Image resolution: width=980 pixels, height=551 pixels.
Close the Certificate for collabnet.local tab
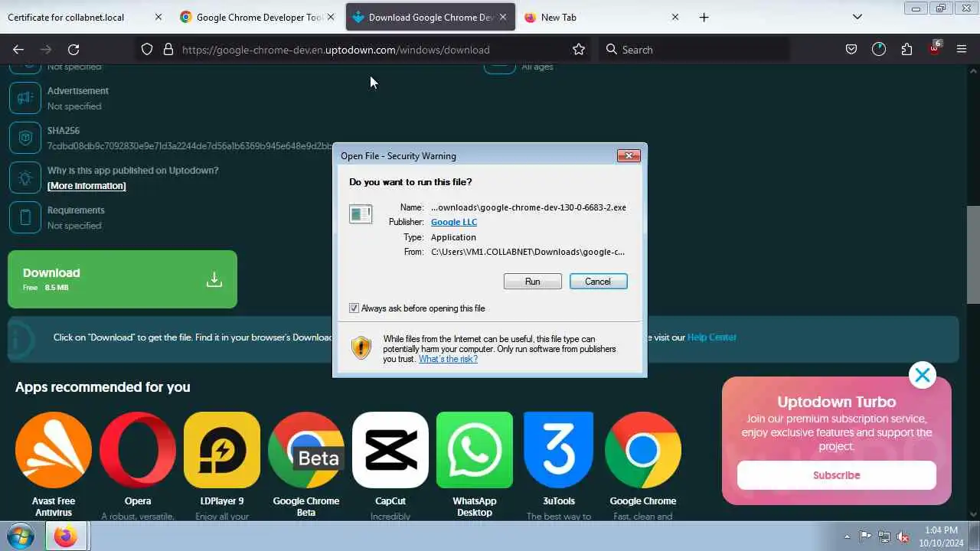[158, 17]
